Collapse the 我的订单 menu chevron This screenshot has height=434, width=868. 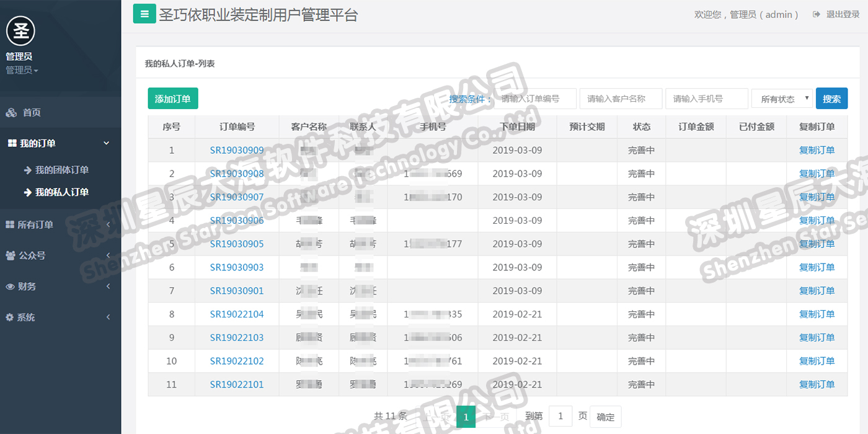(106, 143)
